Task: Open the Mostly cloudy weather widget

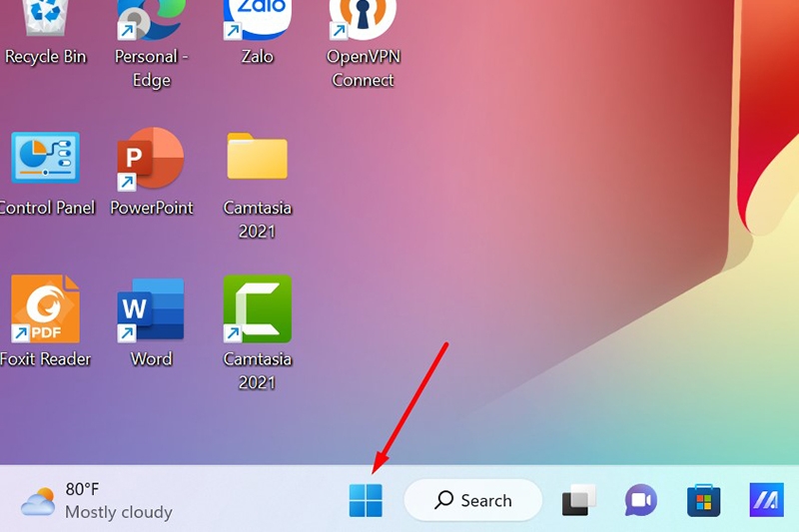Action: (x=96, y=501)
